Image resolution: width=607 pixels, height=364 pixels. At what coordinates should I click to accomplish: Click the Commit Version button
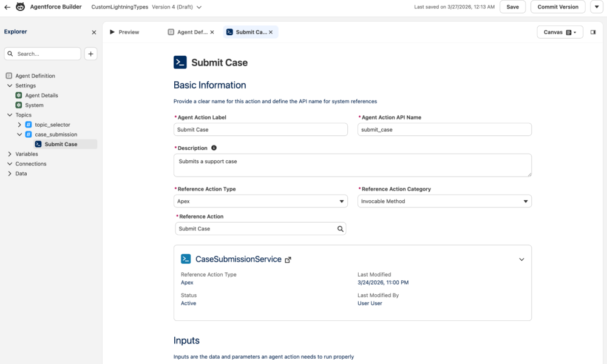pos(558,7)
